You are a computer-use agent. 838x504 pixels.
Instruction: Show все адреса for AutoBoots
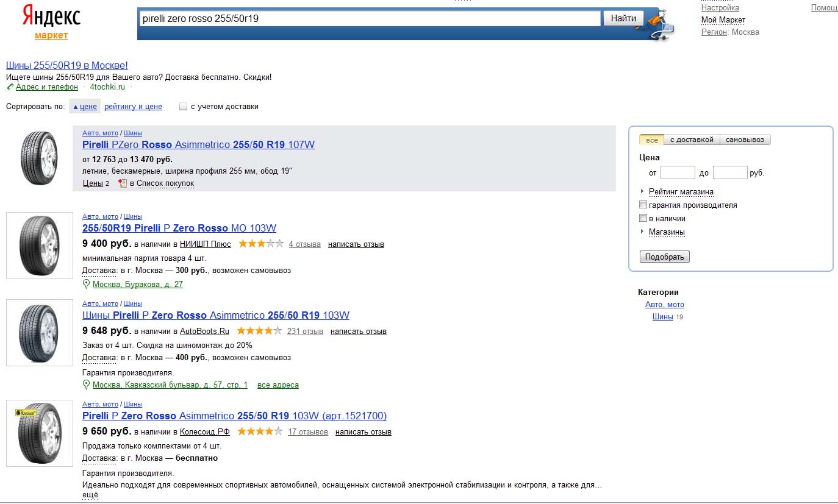278,385
